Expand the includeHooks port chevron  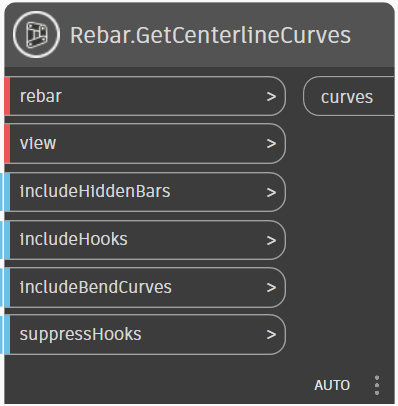point(271,240)
